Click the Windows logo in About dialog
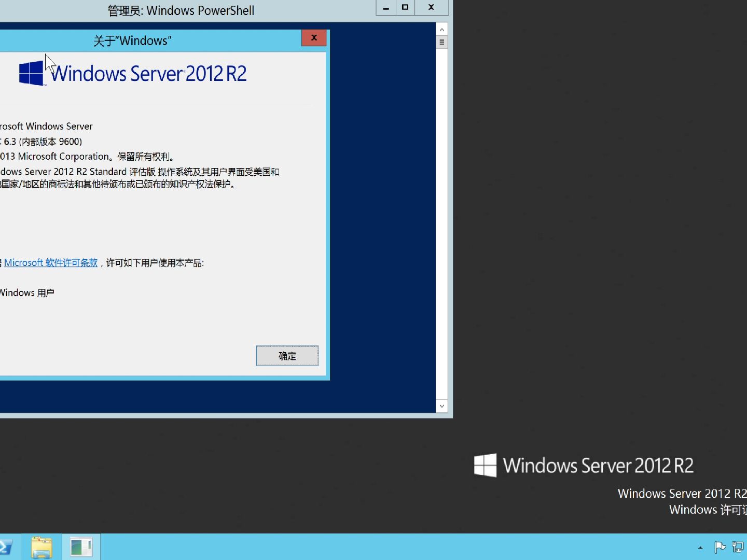This screenshot has width=747, height=560. pos(31,73)
